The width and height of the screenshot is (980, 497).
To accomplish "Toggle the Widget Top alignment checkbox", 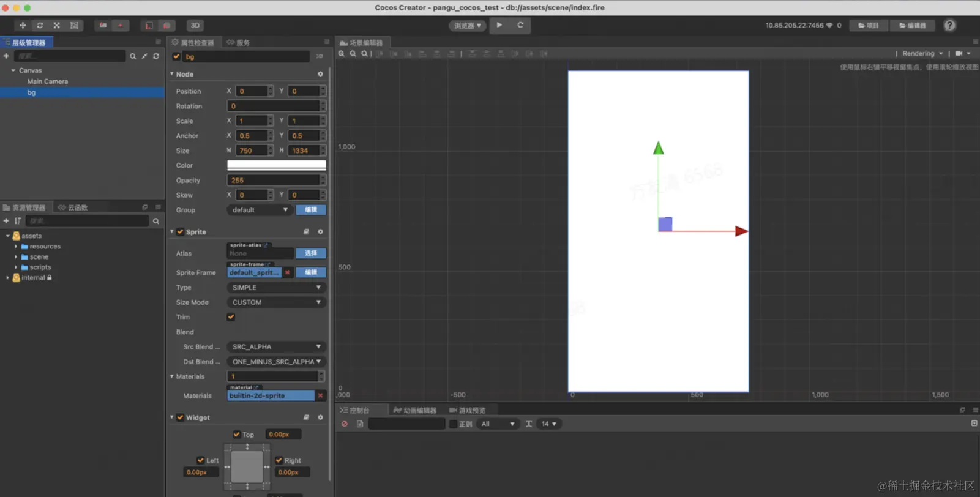I will click(x=236, y=435).
